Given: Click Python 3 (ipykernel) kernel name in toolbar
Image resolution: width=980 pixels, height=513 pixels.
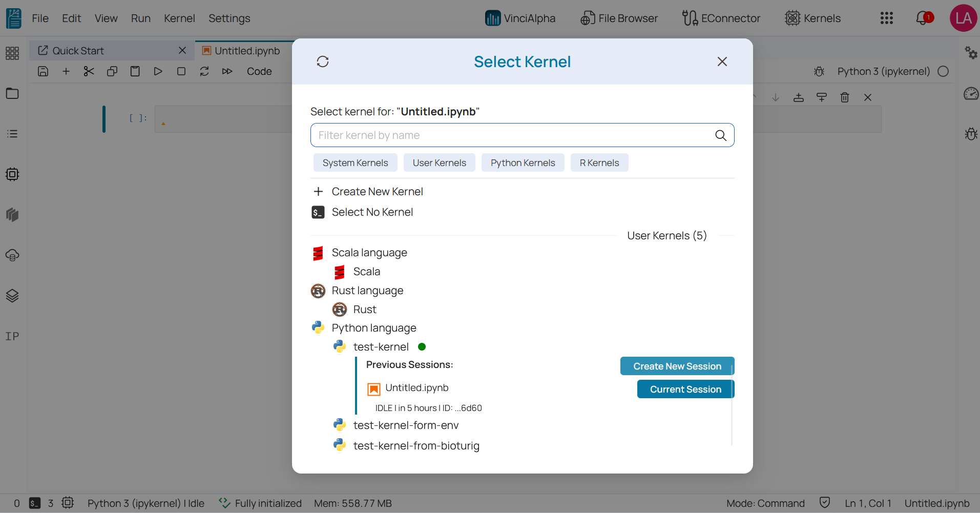Looking at the screenshot, I should pyautogui.click(x=884, y=71).
